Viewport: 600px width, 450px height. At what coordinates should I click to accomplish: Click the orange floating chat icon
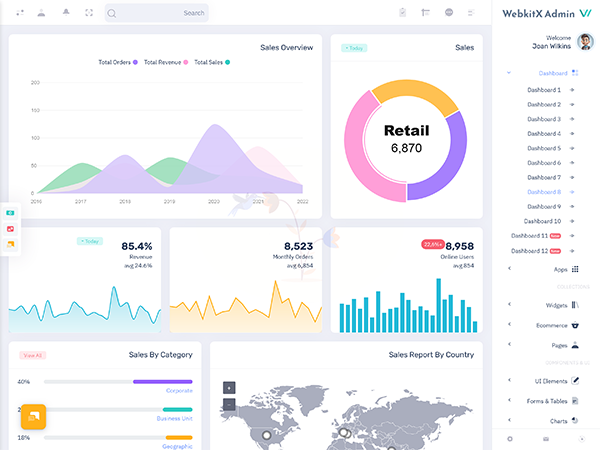coord(34,415)
